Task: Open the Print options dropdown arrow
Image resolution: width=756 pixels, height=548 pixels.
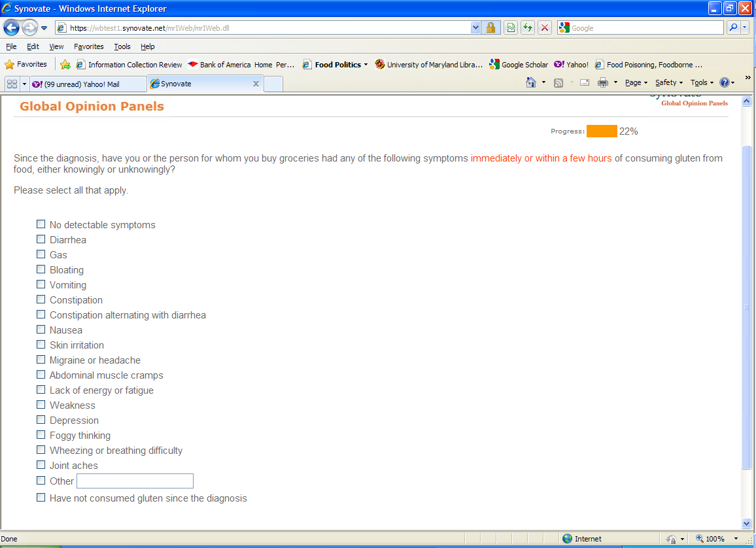Action: (615, 82)
